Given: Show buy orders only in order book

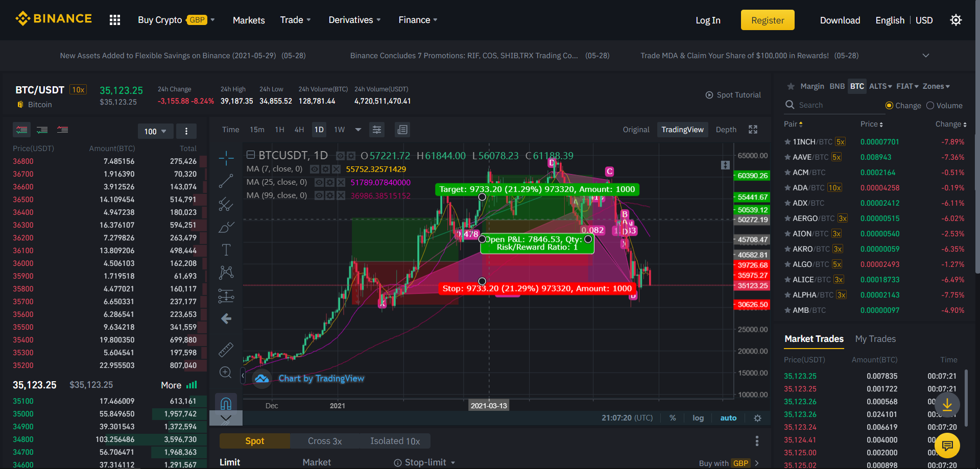Looking at the screenshot, I should pyautogui.click(x=42, y=130).
